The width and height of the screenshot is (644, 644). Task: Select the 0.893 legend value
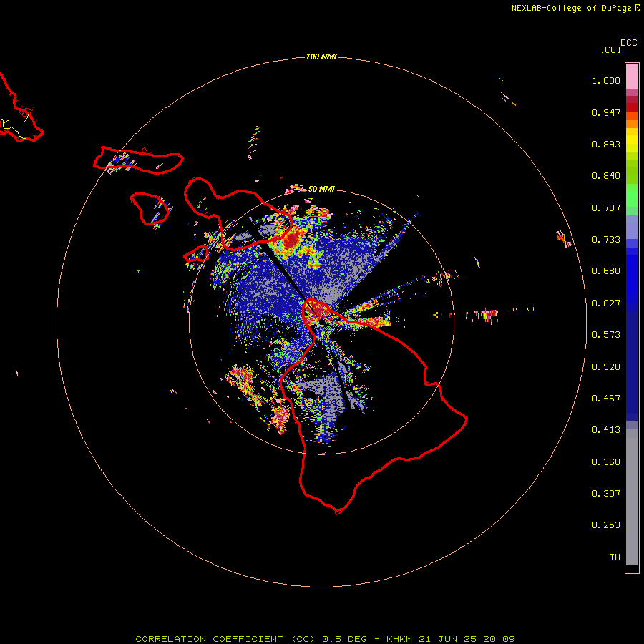606,144
